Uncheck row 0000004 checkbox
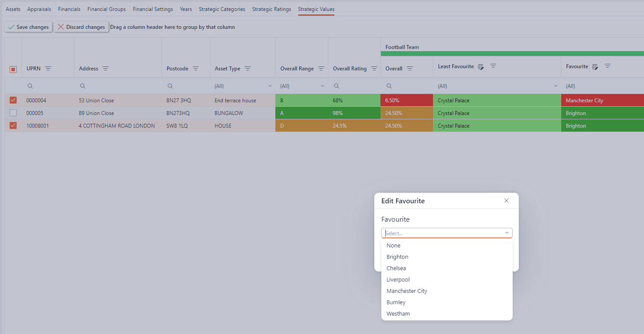 pyautogui.click(x=13, y=100)
